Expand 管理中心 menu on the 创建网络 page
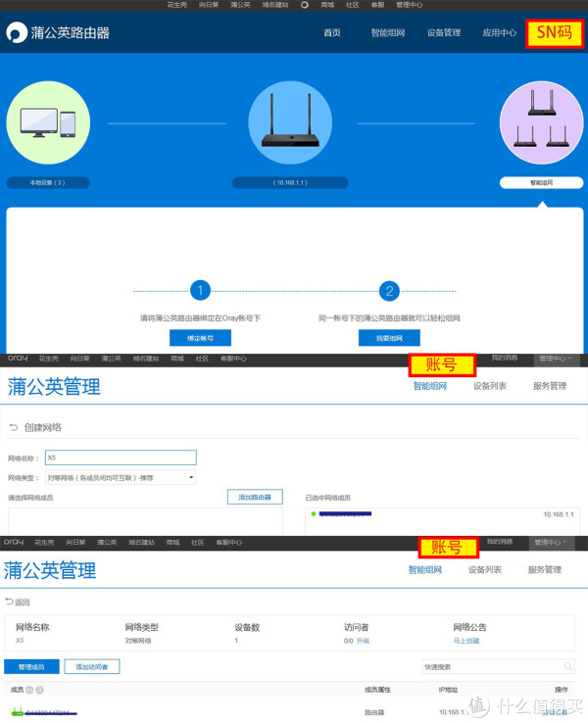 (x=556, y=359)
